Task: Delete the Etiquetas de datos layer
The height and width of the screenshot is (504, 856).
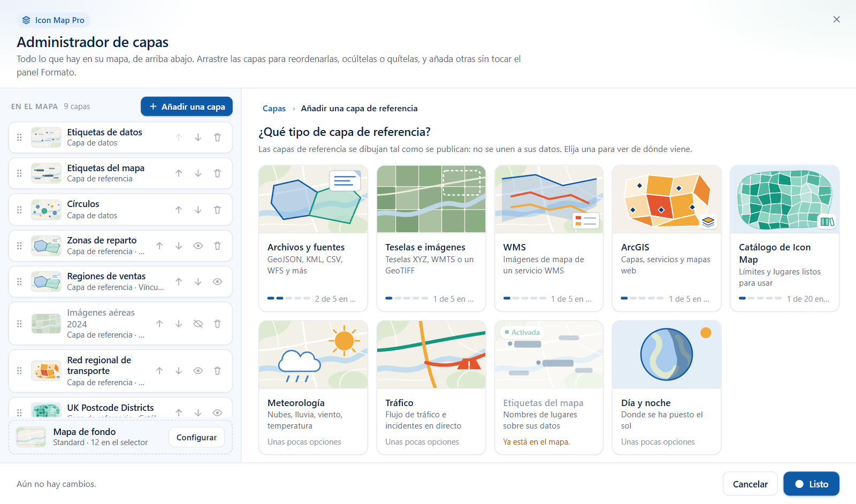Action: click(x=217, y=138)
